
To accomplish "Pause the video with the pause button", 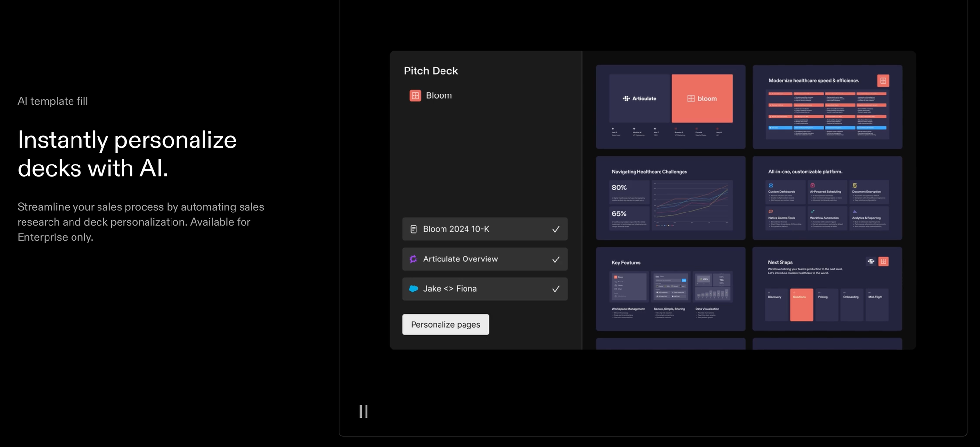I will (x=364, y=412).
